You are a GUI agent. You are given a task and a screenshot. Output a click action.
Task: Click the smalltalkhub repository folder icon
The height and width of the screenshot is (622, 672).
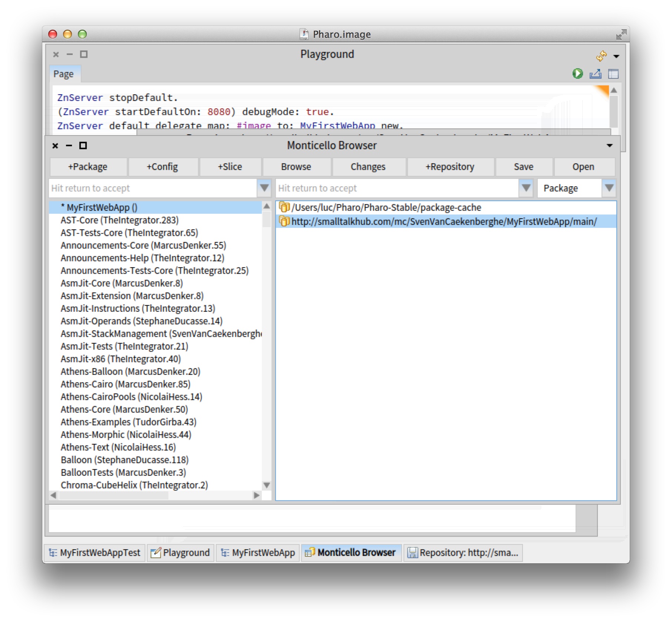[284, 222]
